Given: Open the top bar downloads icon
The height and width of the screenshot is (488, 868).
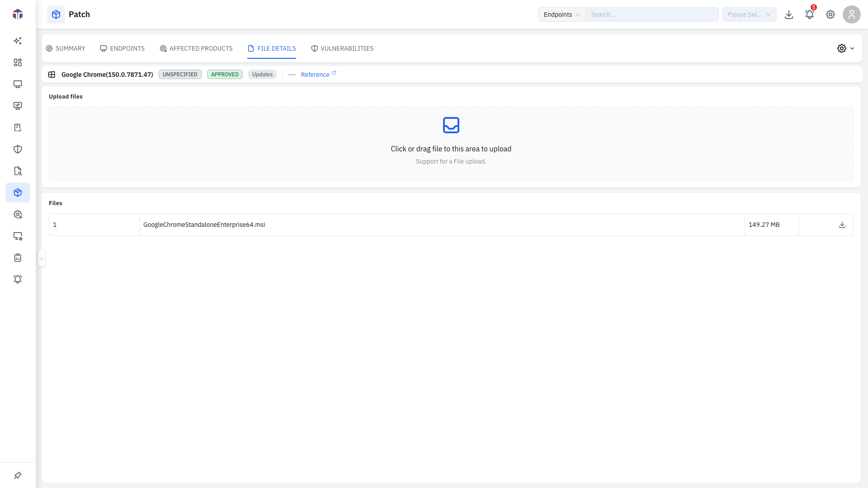Looking at the screenshot, I should tap(789, 14).
